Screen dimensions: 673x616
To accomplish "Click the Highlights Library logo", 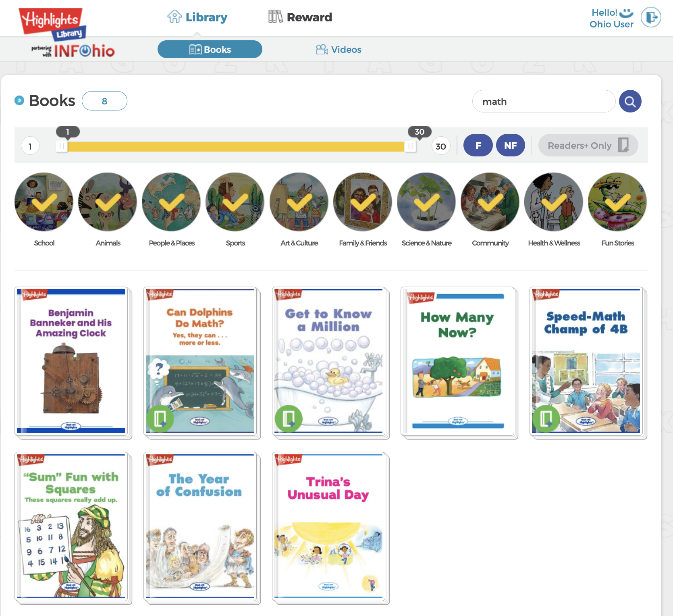I will coord(52,24).
